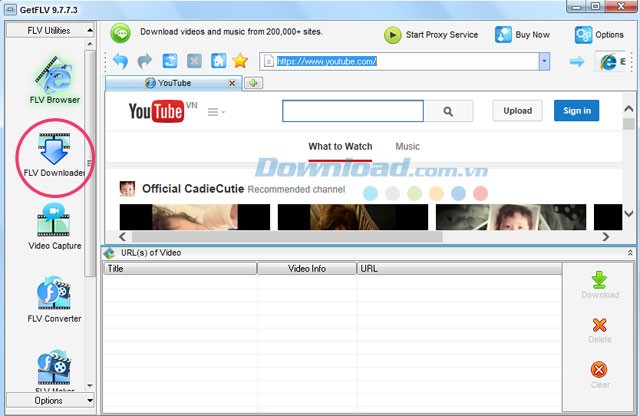Collapse the FLV Utilities panel header
This screenshot has height=416, width=640.
click(x=91, y=30)
